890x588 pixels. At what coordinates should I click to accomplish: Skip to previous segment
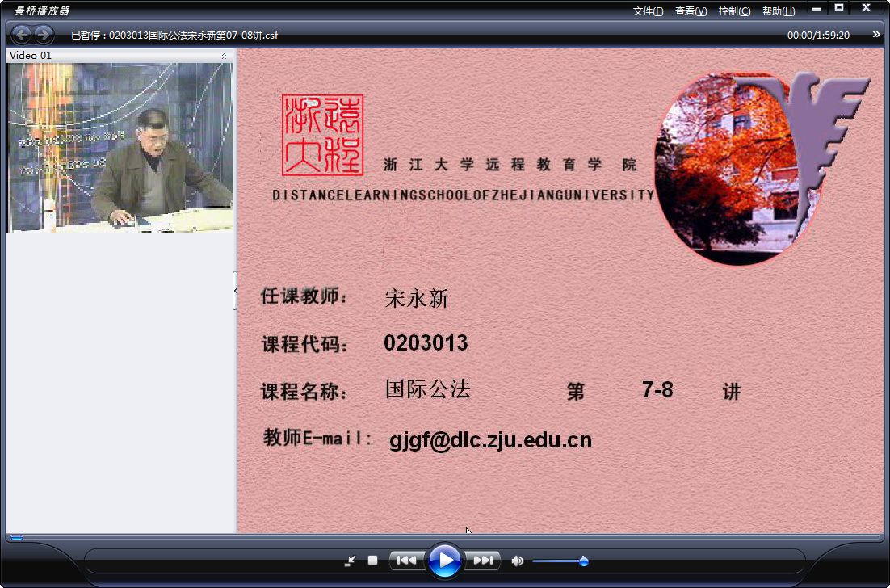click(407, 561)
